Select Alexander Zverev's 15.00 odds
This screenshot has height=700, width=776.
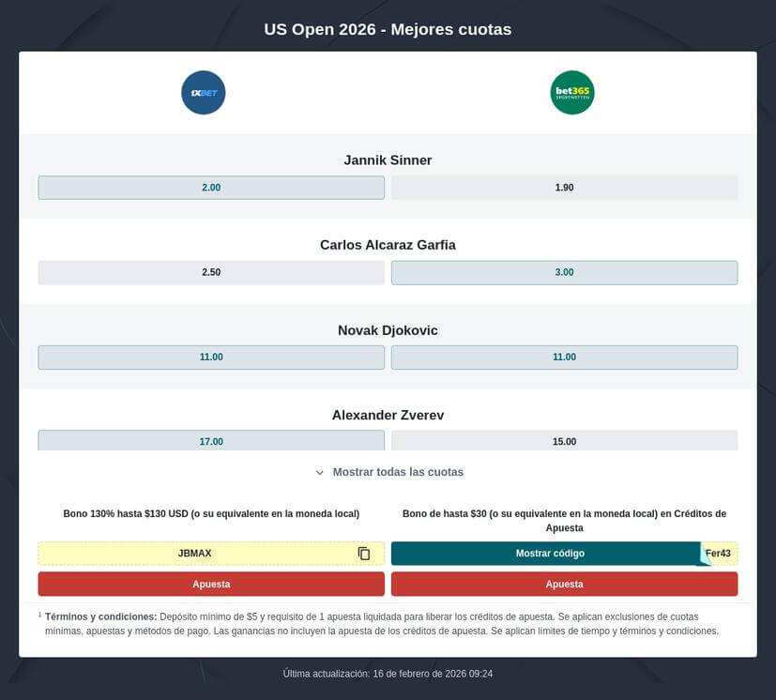point(565,441)
